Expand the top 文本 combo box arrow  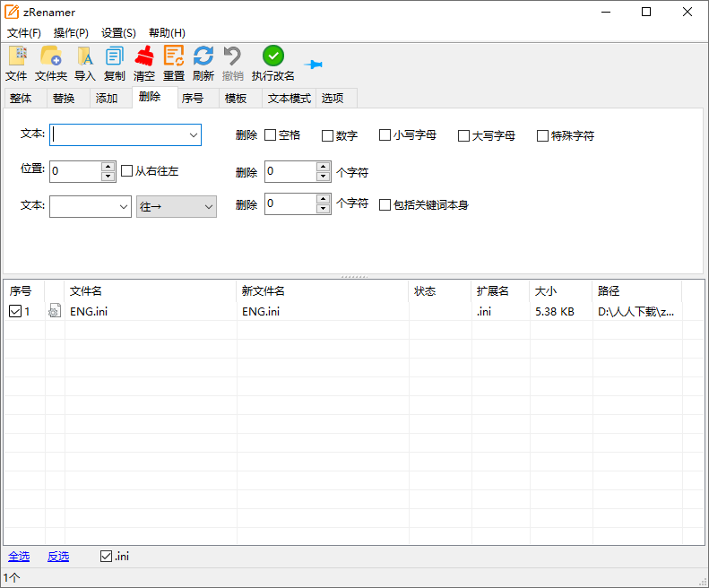coord(194,135)
